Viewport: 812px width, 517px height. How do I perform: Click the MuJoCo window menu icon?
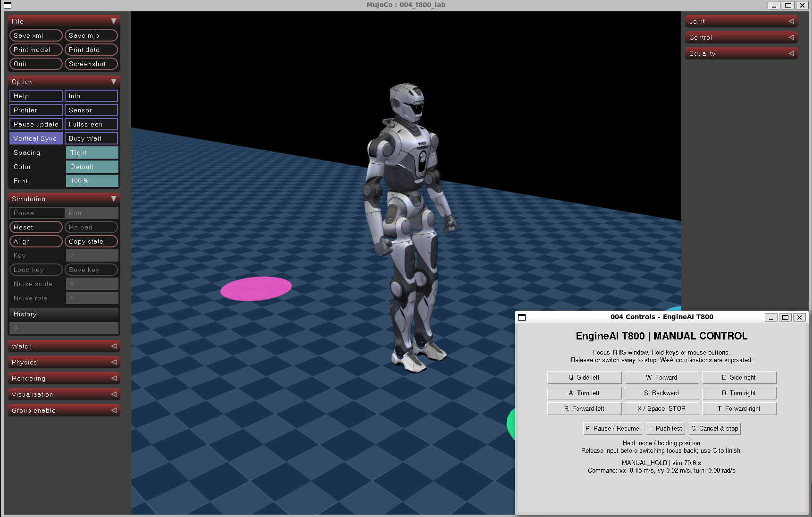coord(7,5)
